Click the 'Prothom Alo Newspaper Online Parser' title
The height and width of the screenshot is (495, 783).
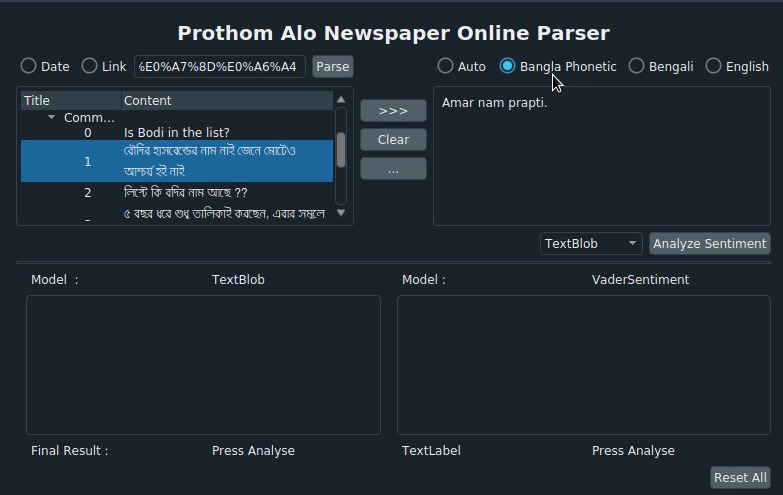click(393, 33)
